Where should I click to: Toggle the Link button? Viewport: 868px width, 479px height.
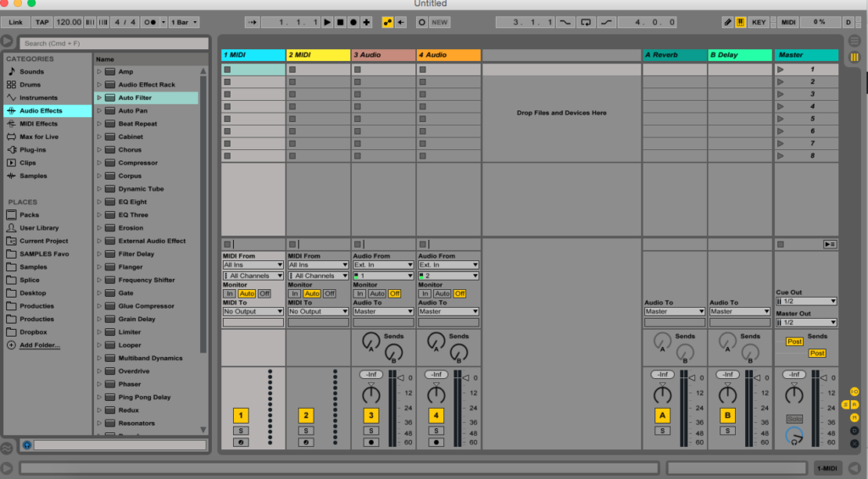click(x=15, y=22)
